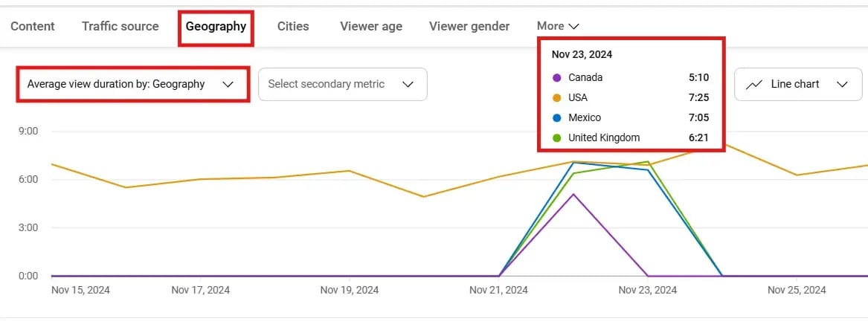The width and height of the screenshot is (868, 324).
Task: Open Average view duration metric dropdown
Action: click(132, 84)
